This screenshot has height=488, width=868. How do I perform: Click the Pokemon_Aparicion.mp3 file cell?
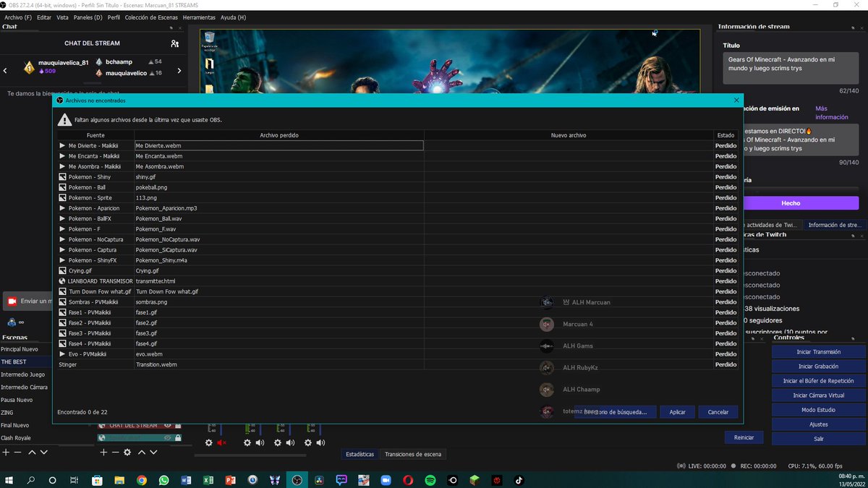click(x=279, y=207)
